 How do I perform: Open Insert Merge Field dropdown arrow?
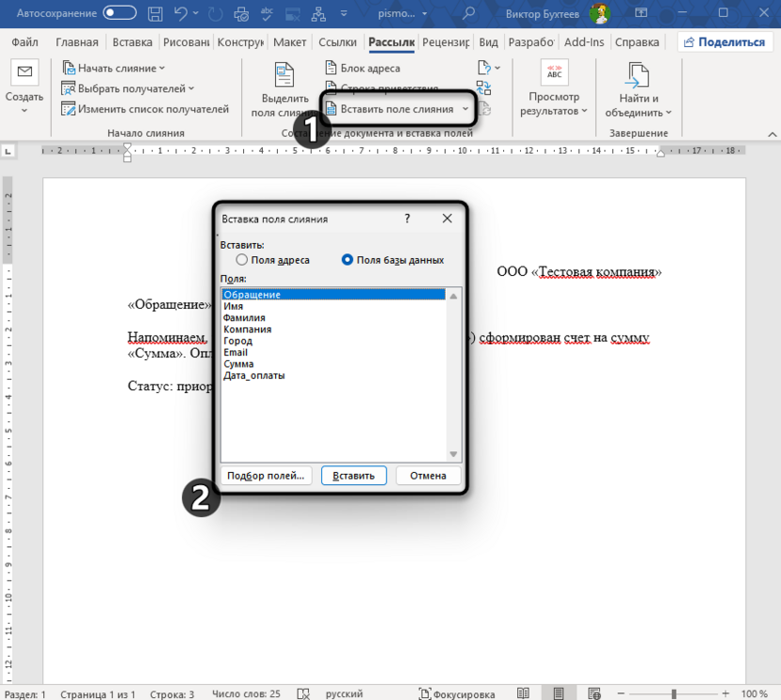pos(466,109)
